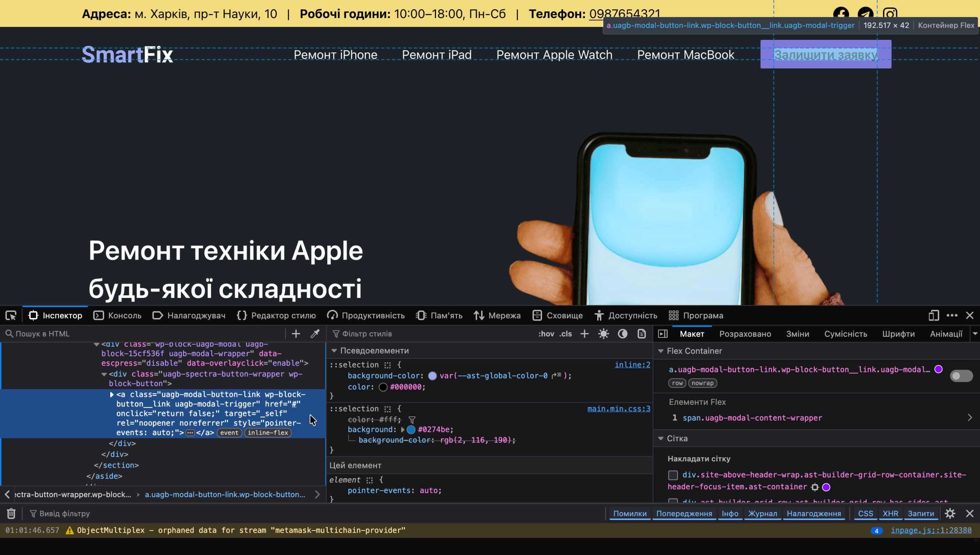
Task: Open console settings gear
Action: pyautogui.click(x=950, y=513)
